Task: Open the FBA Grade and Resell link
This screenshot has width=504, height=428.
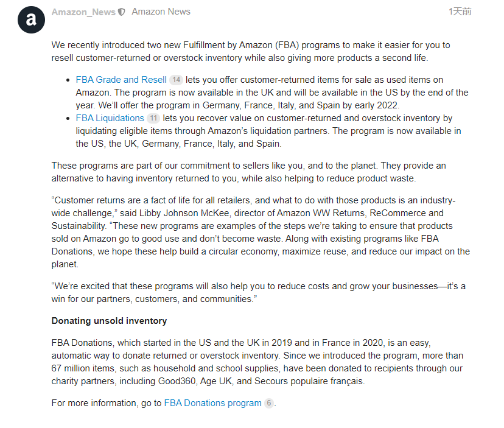Action: (121, 80)
